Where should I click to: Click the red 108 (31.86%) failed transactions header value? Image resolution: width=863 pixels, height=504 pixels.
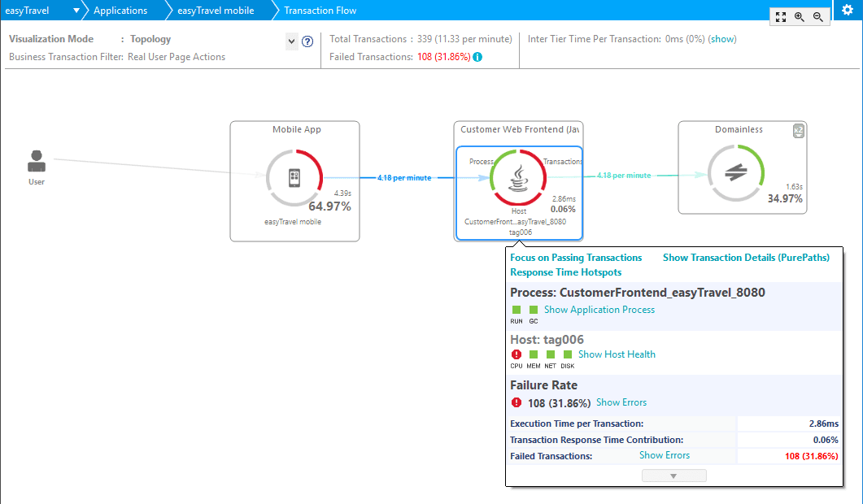[x=443, y=57]
